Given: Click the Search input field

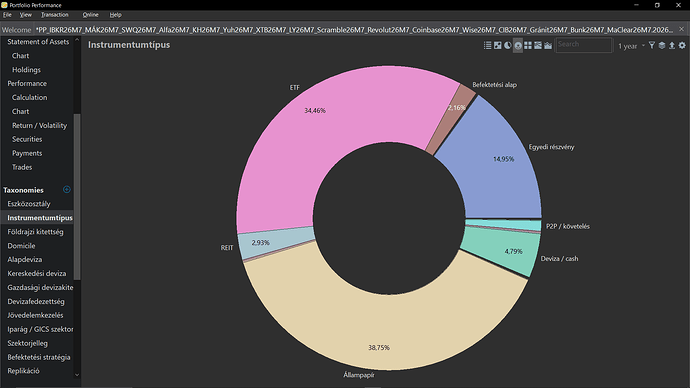Looking at the screenshot, I should pos(584,45).
